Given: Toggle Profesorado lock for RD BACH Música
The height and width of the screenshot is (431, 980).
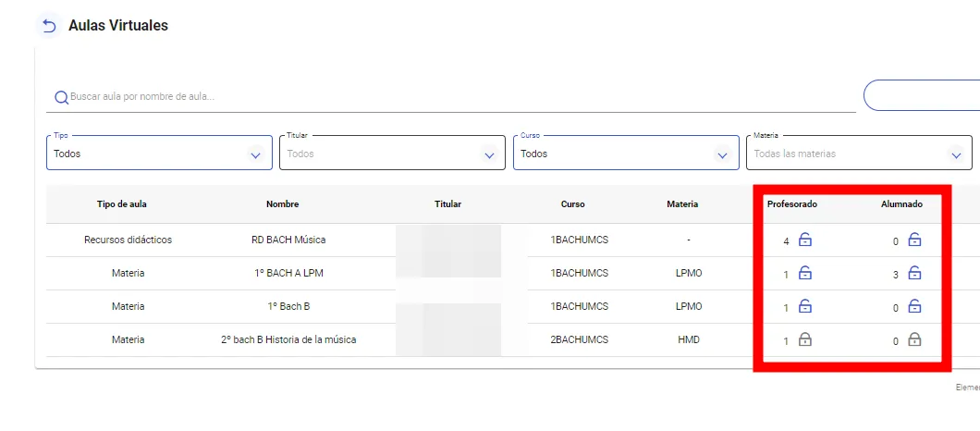Looking at the screenshot, I should coord(804,240).
